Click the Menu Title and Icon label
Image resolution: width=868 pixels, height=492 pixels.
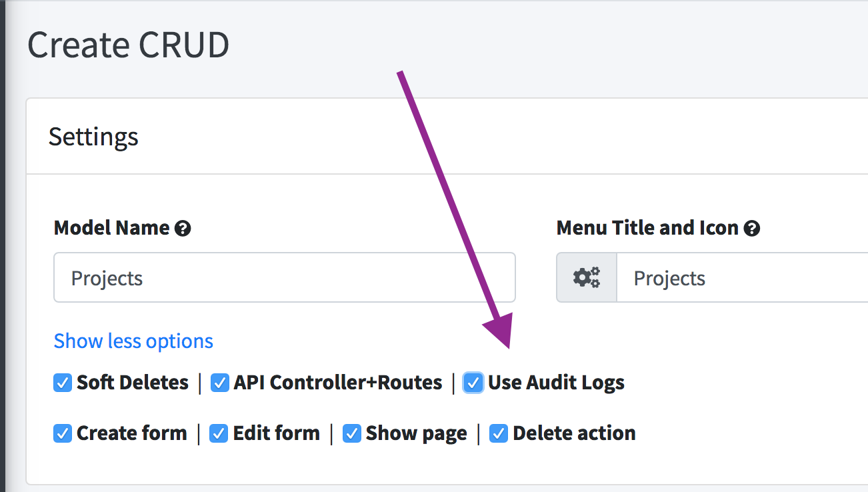point(647,228)
